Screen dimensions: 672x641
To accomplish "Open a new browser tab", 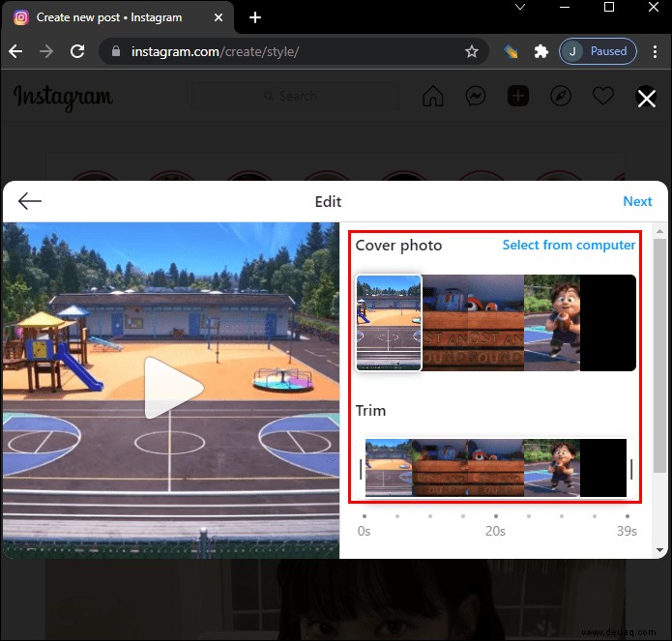I will (255, 17).
